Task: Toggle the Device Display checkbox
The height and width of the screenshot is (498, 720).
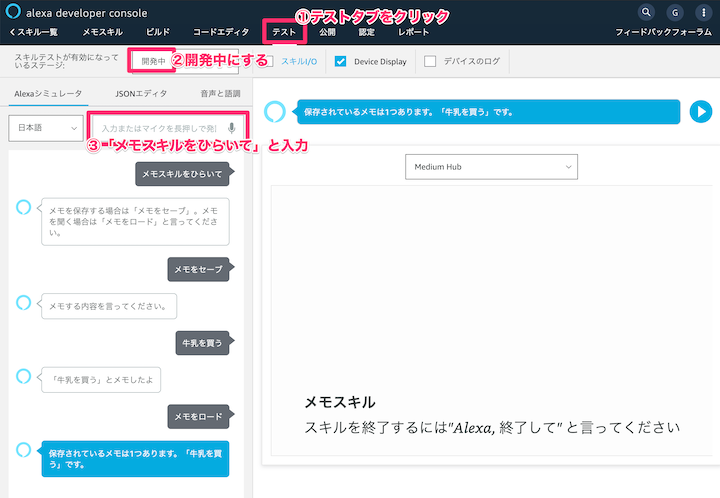Action: click(340, 61)
